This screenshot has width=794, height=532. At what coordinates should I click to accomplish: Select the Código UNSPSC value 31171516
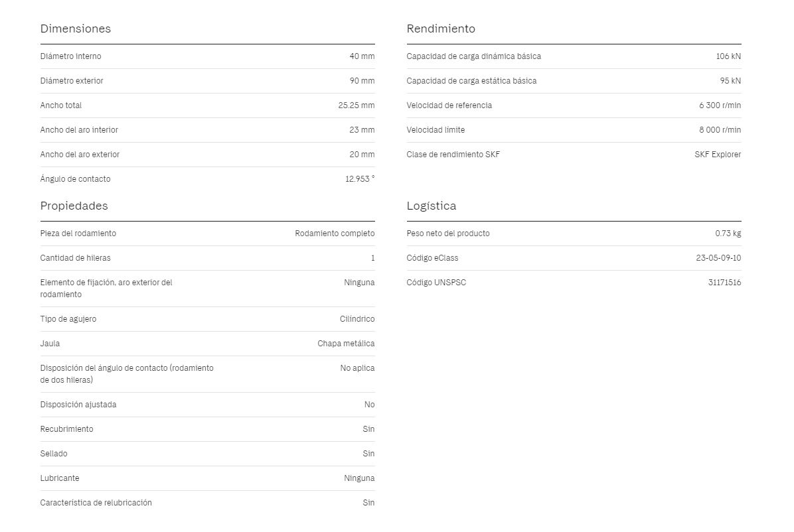tap(724, 283)
